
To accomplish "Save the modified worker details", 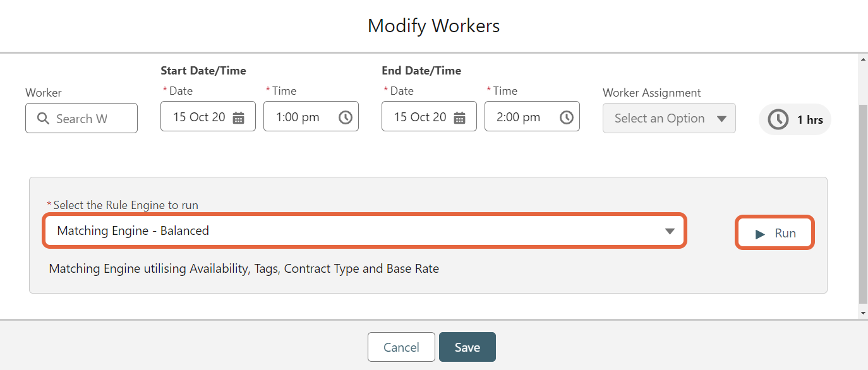I will [x=467, y=347].
